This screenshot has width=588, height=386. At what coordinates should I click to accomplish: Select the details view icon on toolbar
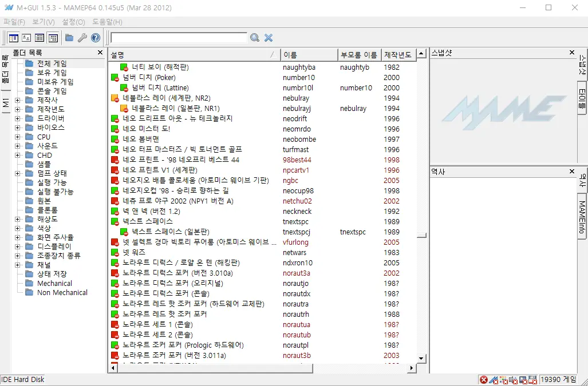pyautogui.click(x=13, y=38)
